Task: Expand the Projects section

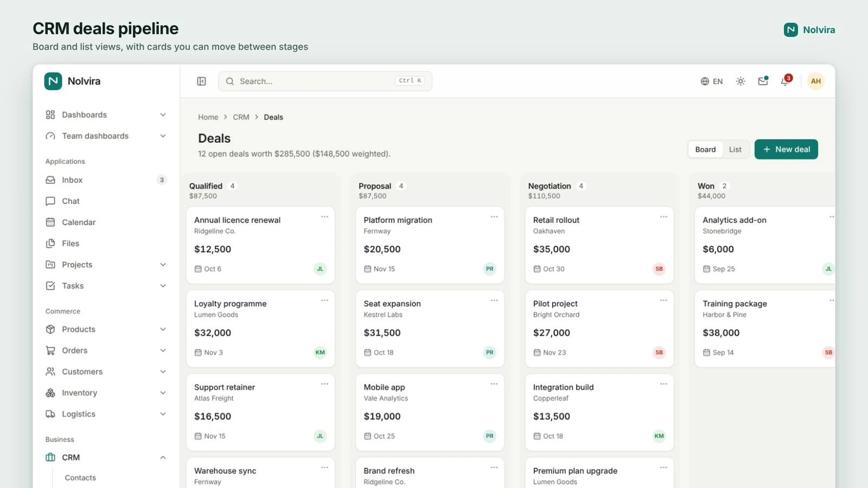Action: [x=106, y=265]
